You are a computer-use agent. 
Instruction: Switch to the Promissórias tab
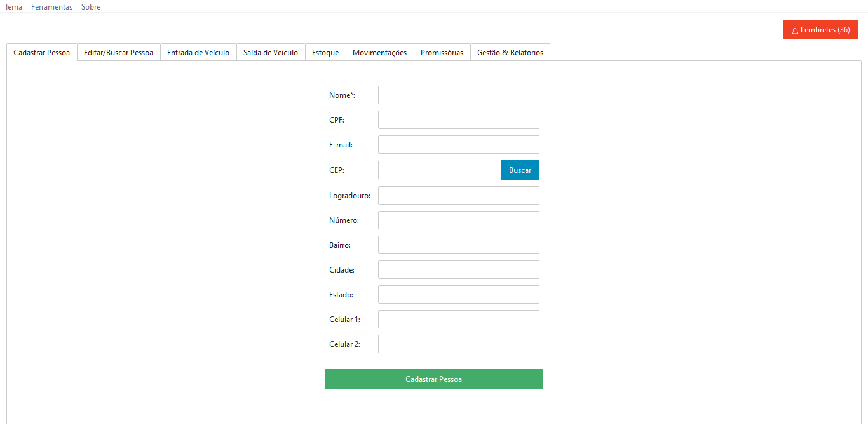[442, 53]
